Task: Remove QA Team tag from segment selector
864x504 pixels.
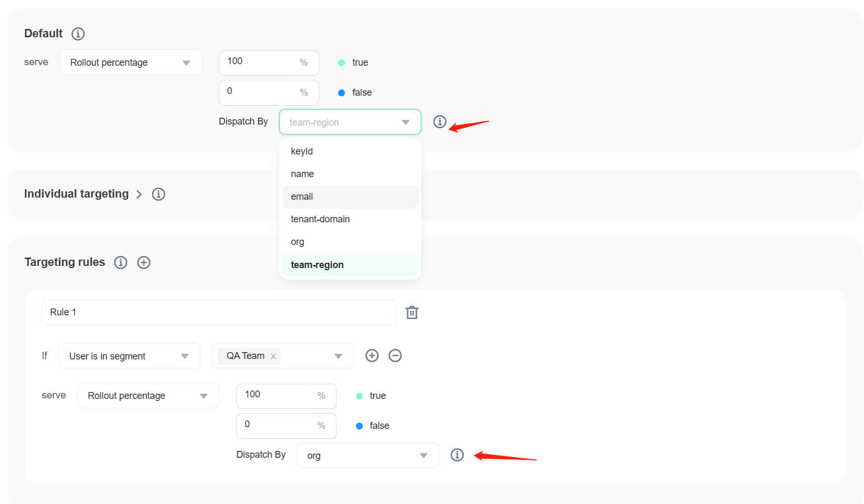Action: 273,356
